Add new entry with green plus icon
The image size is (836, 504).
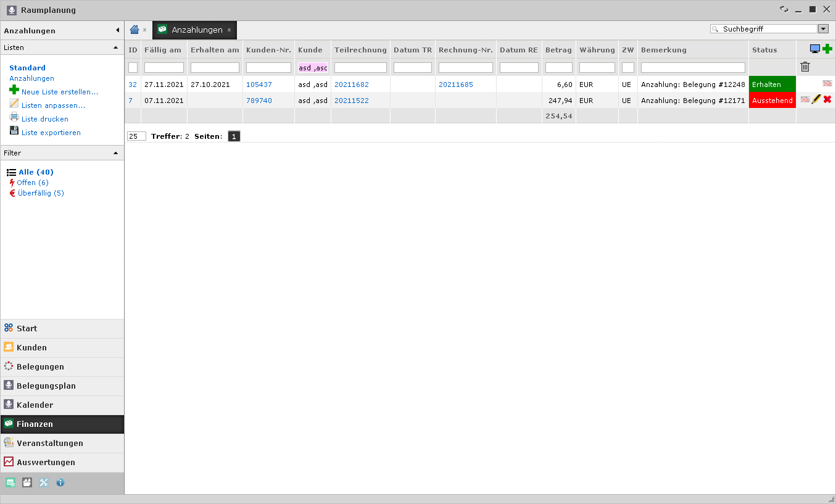pos(827,49)
